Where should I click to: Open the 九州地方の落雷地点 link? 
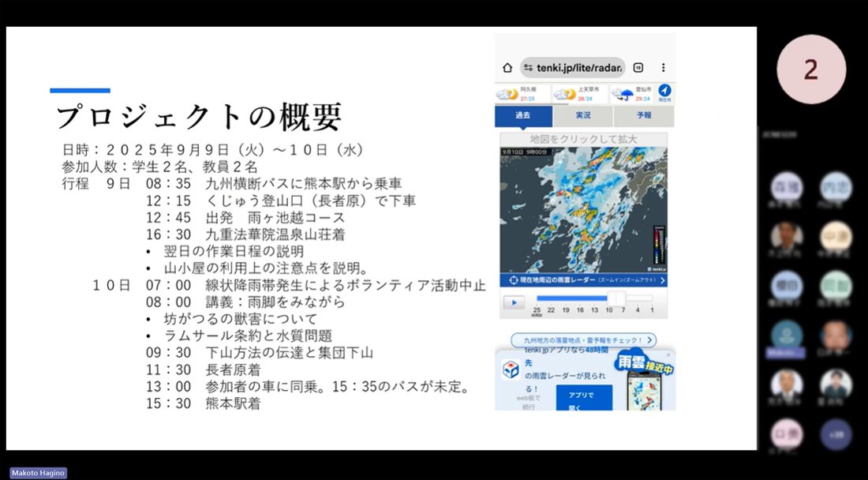click(583, 340)
